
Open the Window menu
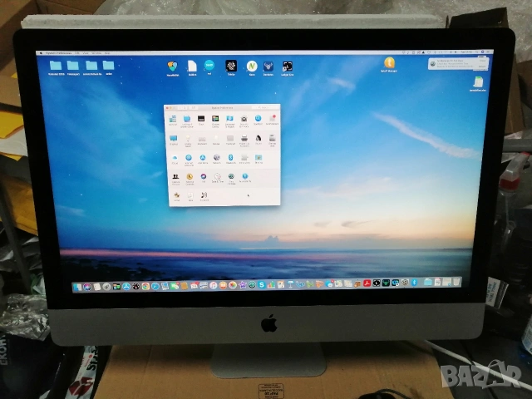(96, 53)
